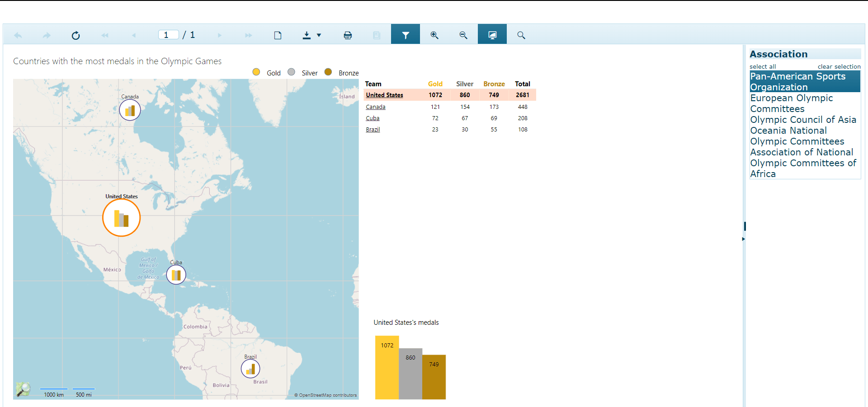This screenshot has width=868, height=407.
Task: Toggle the filter parameters panel
Action: click(406, 34)
